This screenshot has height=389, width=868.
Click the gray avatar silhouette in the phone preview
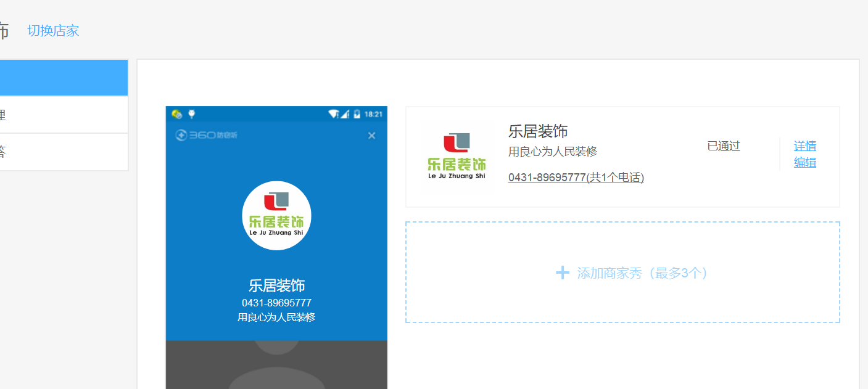click(276, 365)
